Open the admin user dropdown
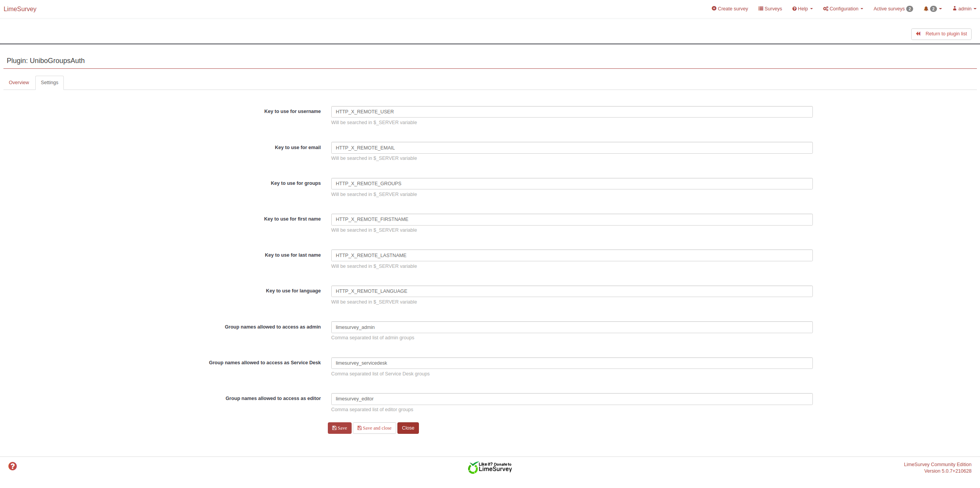The width and height of the screenshot is (980, 488). (x=964, y=9)
